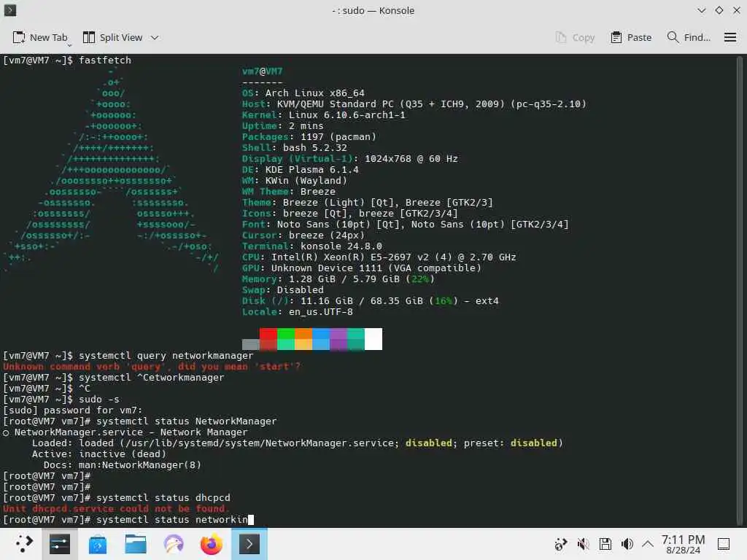Screen dimensions: 747x560
Task: Open System Settings from the taskbar
Action: [x=60, y=544]
